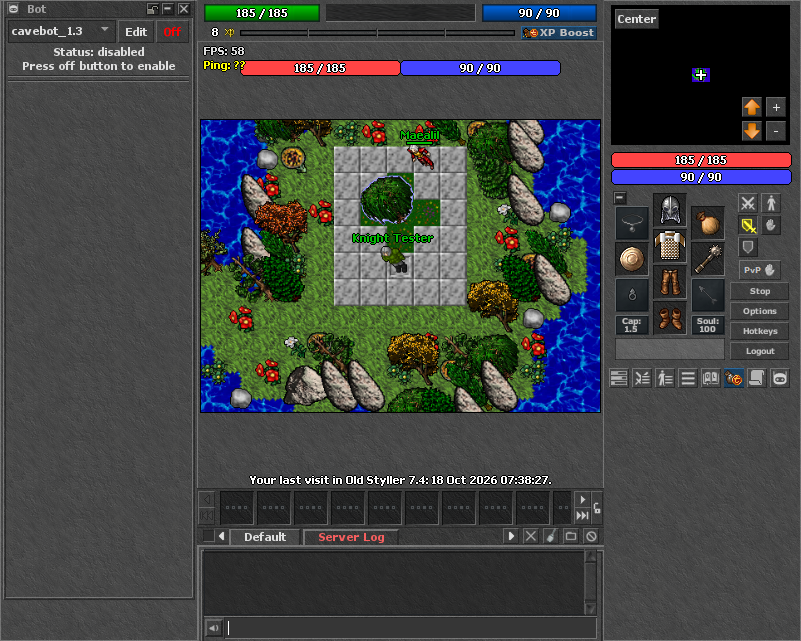Select the spiked mace weapon slot
This screenshot has width=801, height=641.
pos(708,259)
